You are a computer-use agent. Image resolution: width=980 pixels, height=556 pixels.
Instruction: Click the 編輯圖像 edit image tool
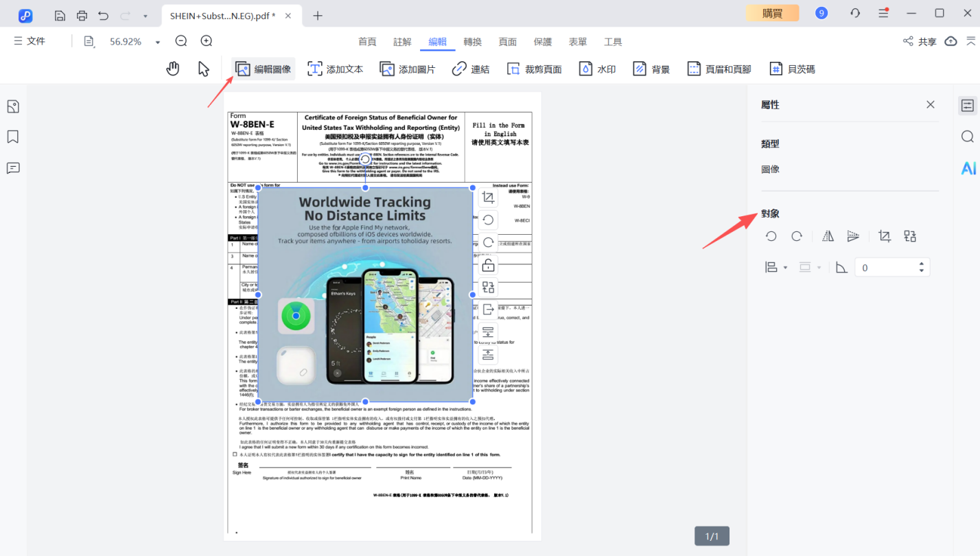click(x=264, y=69)
